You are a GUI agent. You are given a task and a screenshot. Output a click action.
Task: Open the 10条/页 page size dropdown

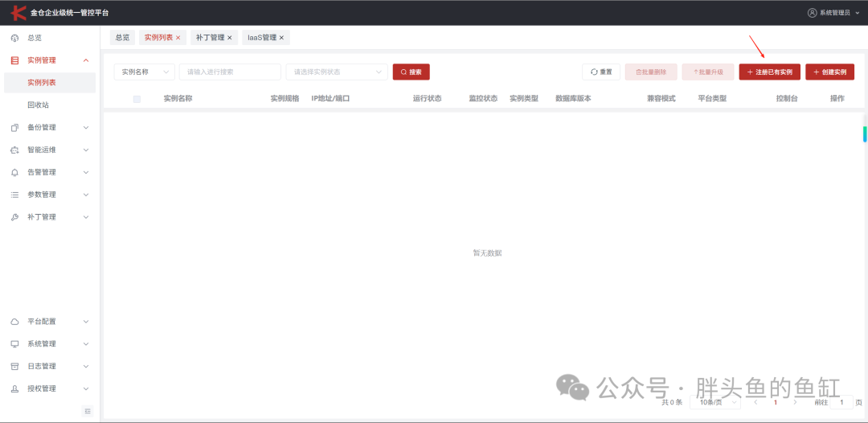coord(715,403)
